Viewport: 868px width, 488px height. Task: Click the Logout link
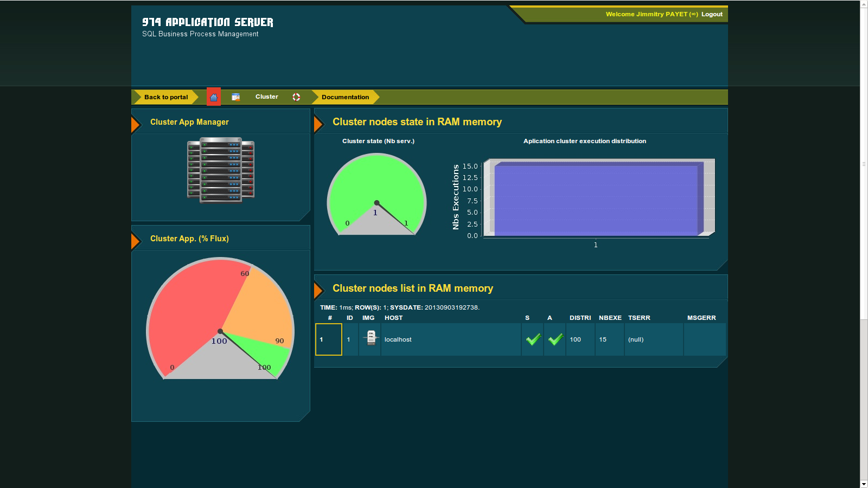pyautogui.click(x=712, y=14)
